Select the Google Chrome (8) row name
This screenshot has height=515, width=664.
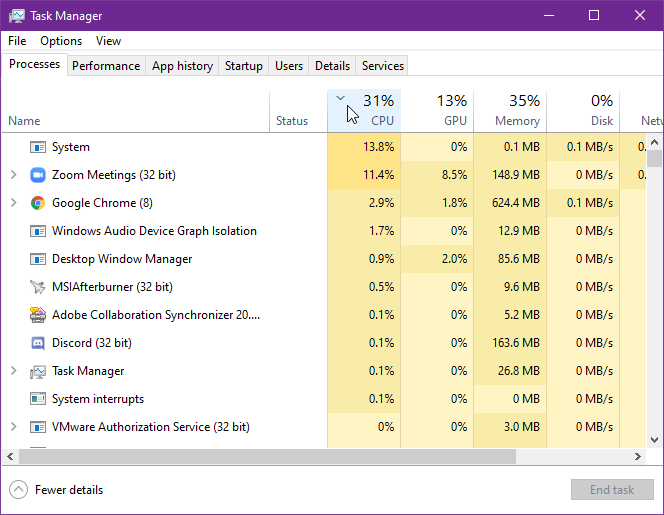102,203
